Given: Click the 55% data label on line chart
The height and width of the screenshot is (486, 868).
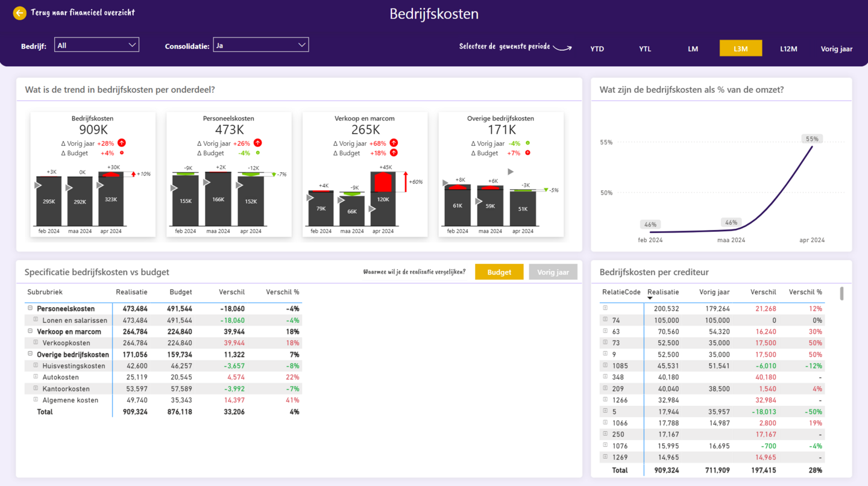Looking at the screenshot, I should click(x=812, y=139).
